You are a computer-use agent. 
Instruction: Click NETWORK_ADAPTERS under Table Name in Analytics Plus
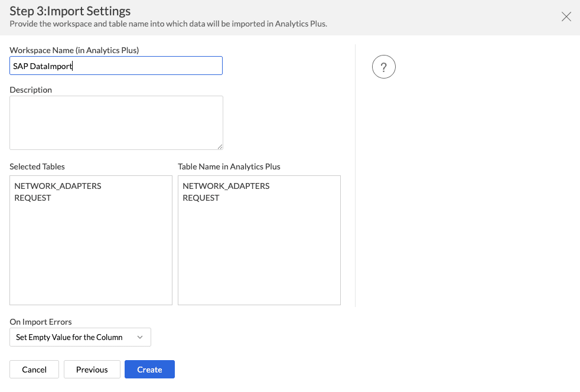click(226, 186)
